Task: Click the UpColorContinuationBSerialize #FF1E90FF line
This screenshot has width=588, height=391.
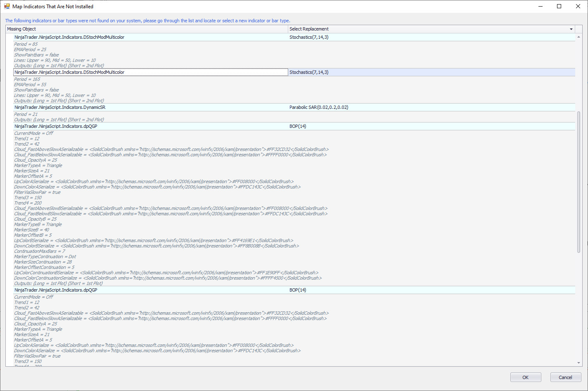Action: [166, 273]
